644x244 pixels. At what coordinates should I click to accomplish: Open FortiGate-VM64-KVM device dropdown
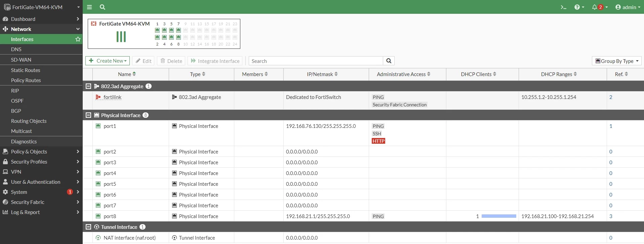(x=41, y=7)
